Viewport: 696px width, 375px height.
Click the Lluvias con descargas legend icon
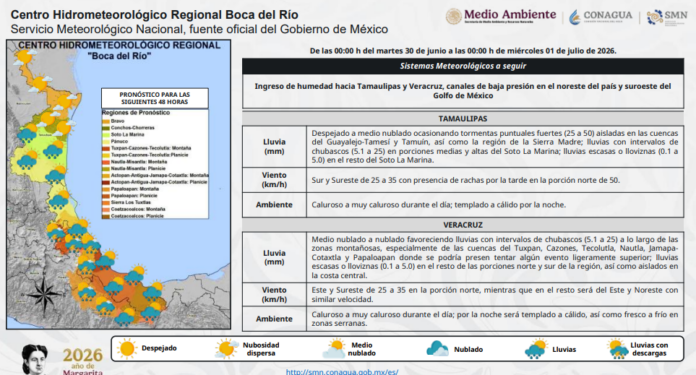tap(618, 349)
